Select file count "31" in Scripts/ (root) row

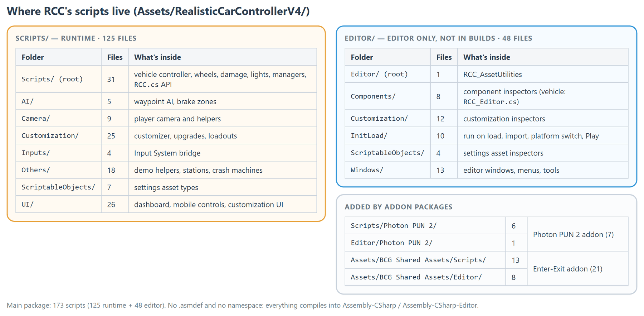[x=111, y=79]
